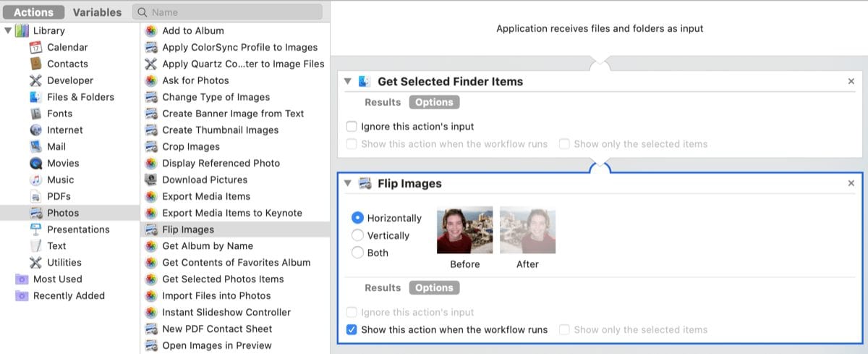The image size is (868, 354).
Task: Select the Contacts library icon
Action: pyautogui.click(x=35, y=64)
